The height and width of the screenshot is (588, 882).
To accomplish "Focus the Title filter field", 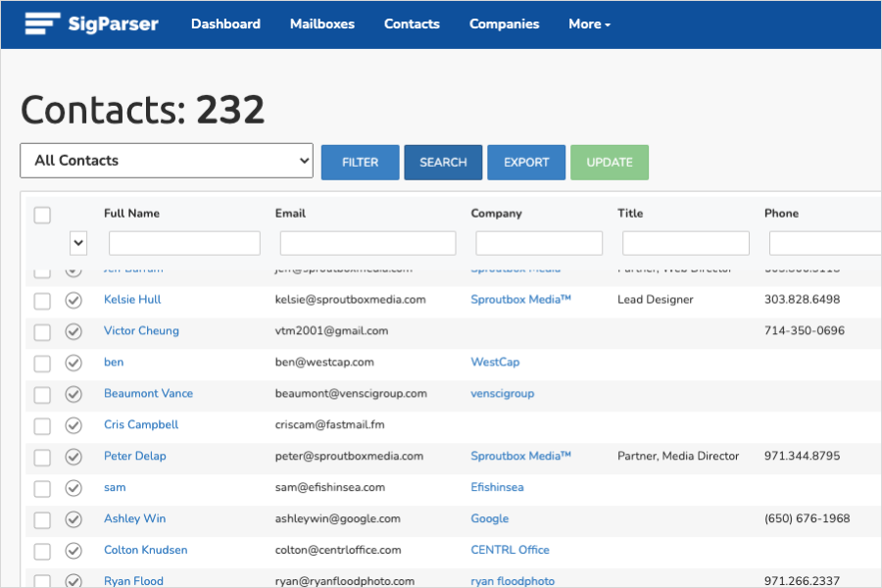I will (x=686, y=243).
